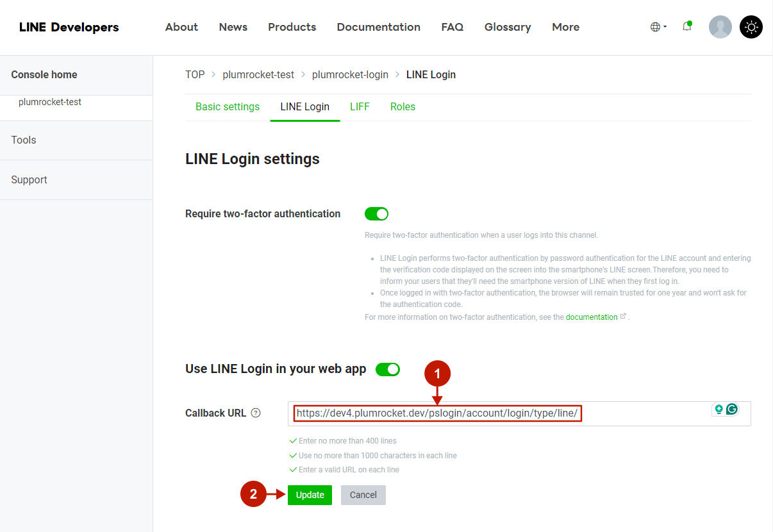Toggle the light/dark theme sun icon
773x532 pixels.
tap(751, 27)
